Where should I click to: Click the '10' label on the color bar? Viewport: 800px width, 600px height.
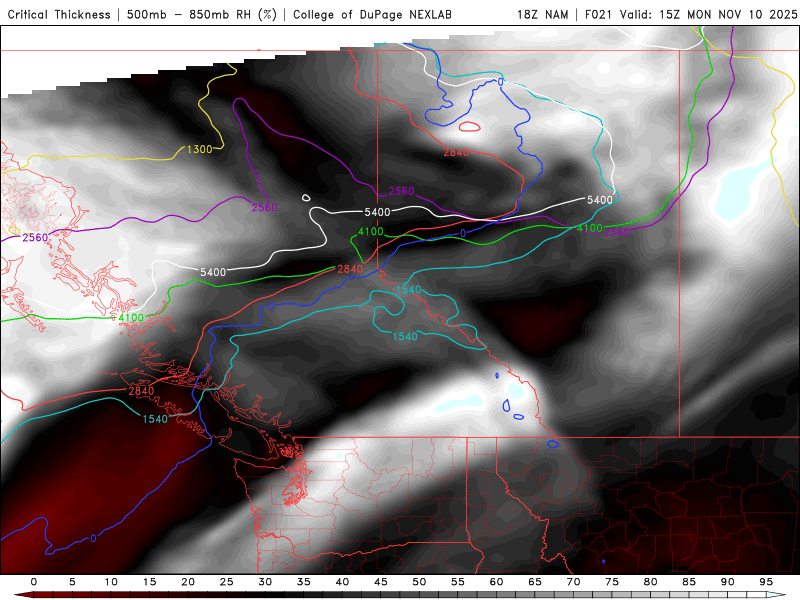tap(111, 582)
